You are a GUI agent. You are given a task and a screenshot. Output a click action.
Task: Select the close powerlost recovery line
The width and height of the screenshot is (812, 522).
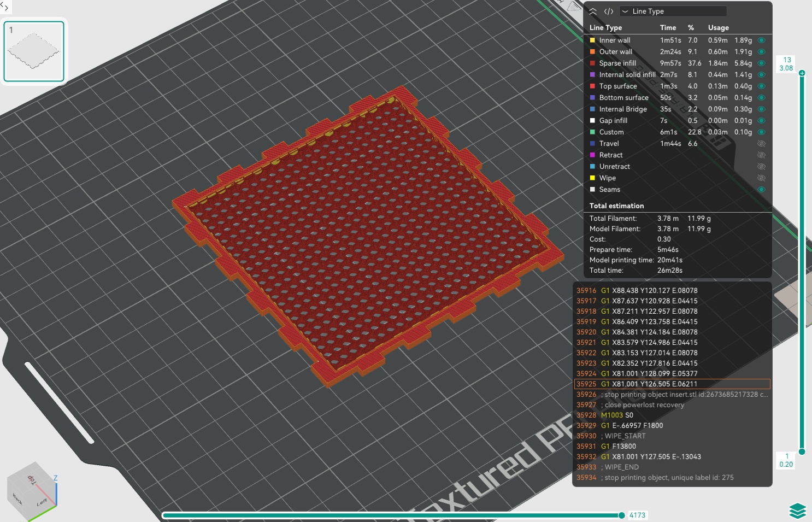click(673, 405)
